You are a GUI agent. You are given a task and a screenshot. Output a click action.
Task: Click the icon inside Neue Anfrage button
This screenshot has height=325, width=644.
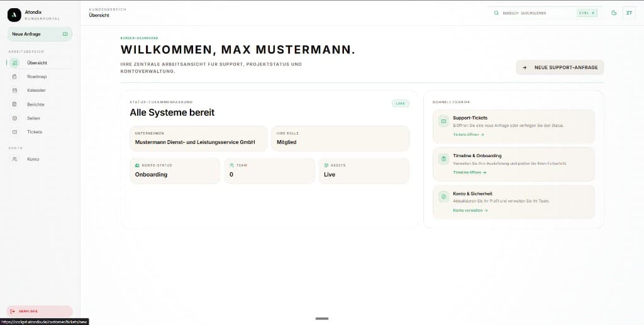65,34
